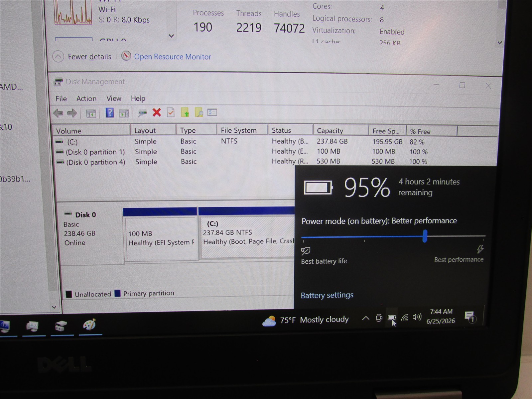Image resolution: width=532 pixels, height=399 pixels.
Task: Click the Forward arrow in Disk Management toolbar
Action: point(72,113)
